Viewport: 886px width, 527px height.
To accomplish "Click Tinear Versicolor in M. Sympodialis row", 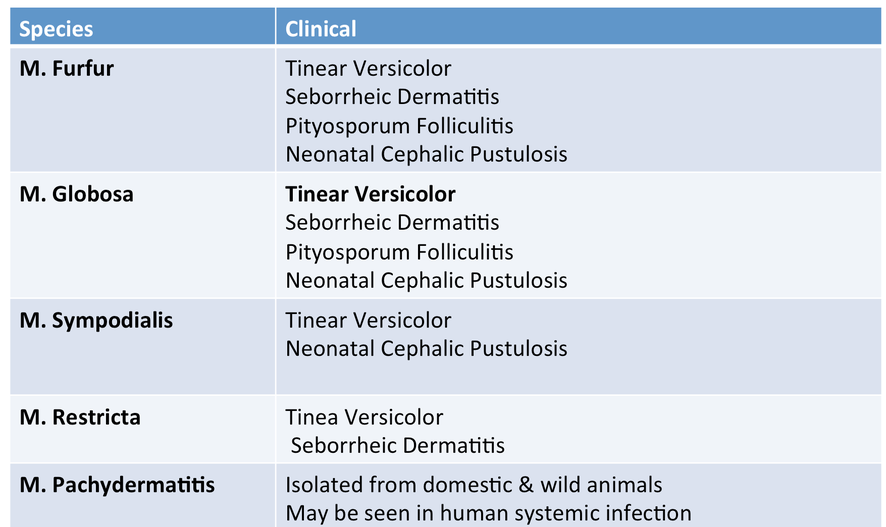I will click(368, 321).
